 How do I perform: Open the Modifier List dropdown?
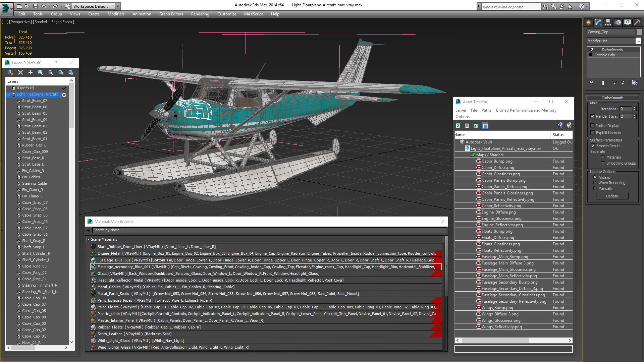tap(638, 41)
